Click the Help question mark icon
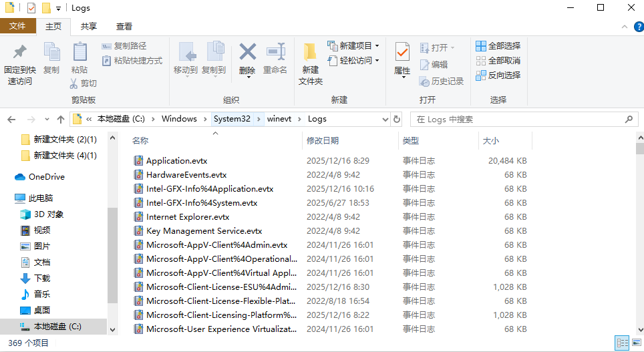Viewport: 644px width, 352px height. (639, 27)
